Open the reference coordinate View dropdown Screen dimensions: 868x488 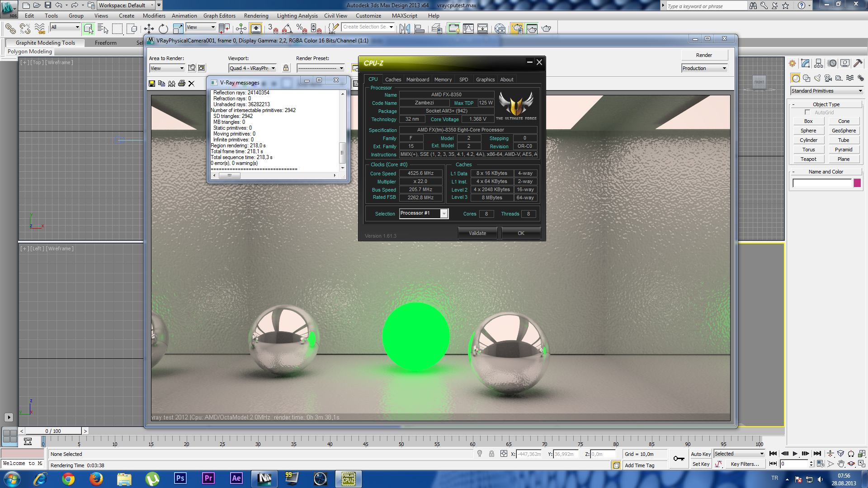(x=201, y=27)
